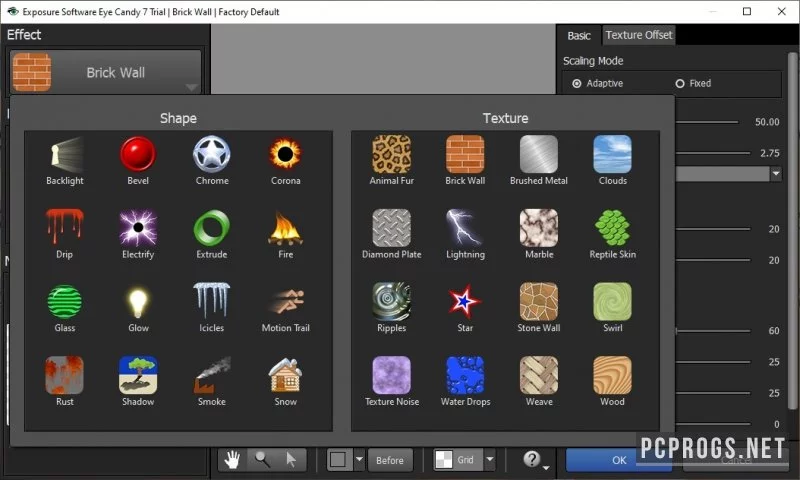Choose Brick Wall in the Texture grid
Image resolution: width=800 pixels, height=480 pixels.
(465, 155)
